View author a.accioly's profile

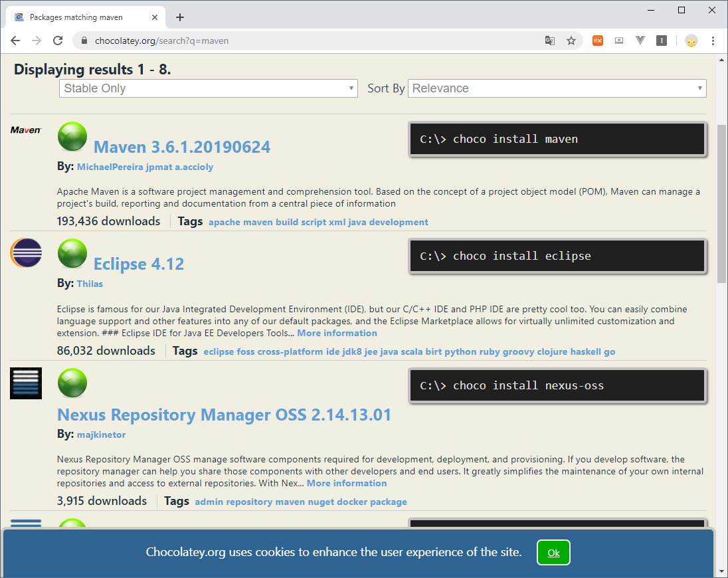pos(194,167)
